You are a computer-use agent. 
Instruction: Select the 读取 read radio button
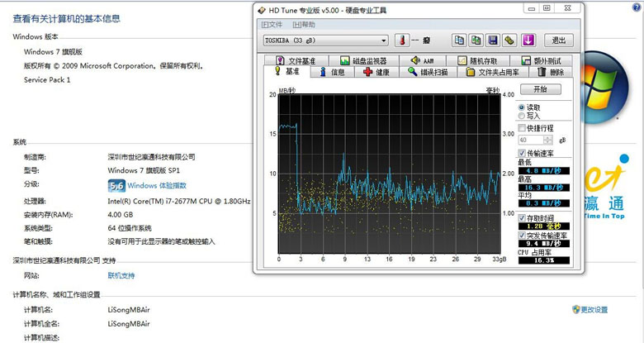[522, 107]
